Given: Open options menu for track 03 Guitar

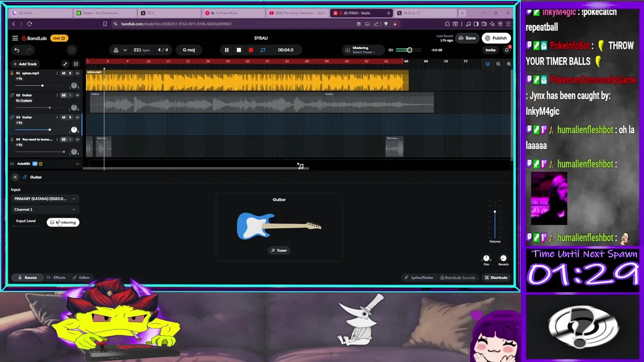Looking at the screenshot, I should point(57,117).
